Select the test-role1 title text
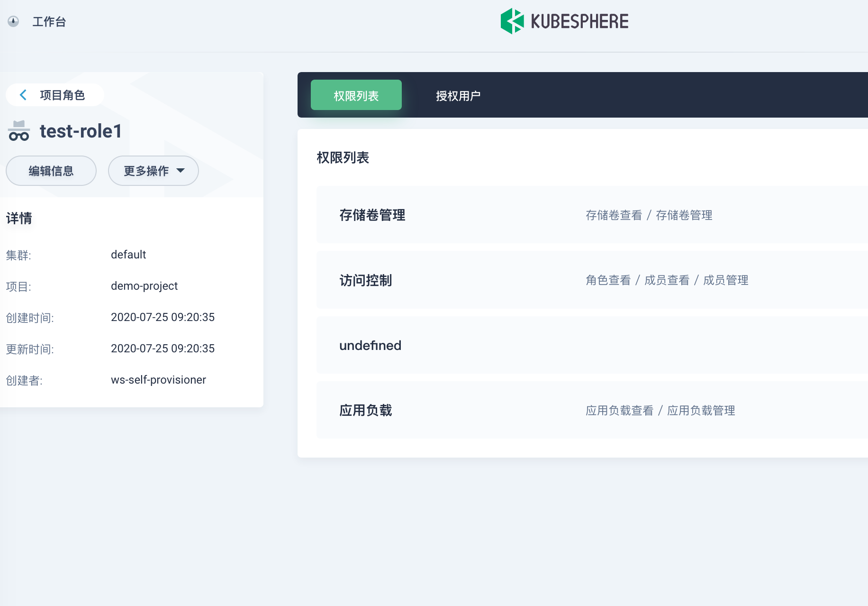Screen dimensions: 868x606 tap(81, 131)
